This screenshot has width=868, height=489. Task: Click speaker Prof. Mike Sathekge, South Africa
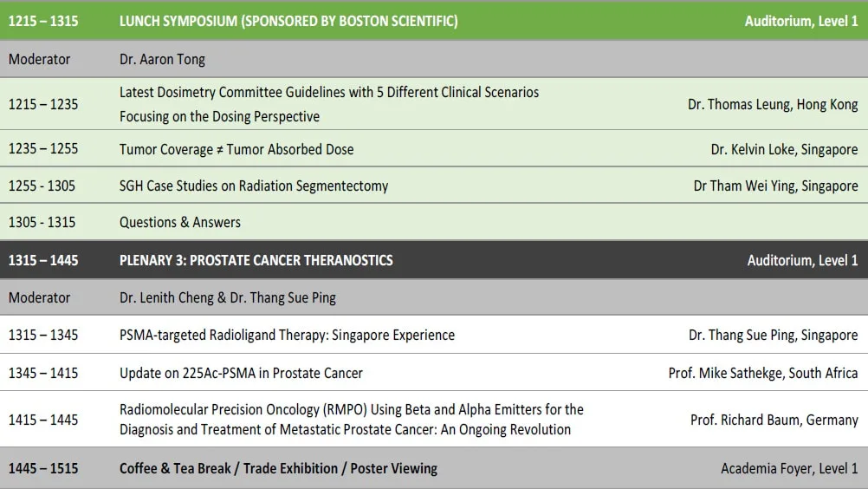(x=763, y=374)
